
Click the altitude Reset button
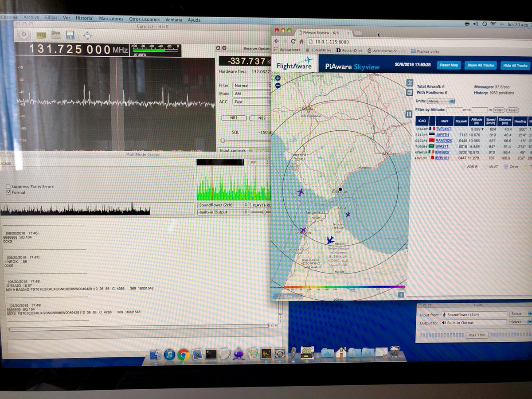[512, 110]
